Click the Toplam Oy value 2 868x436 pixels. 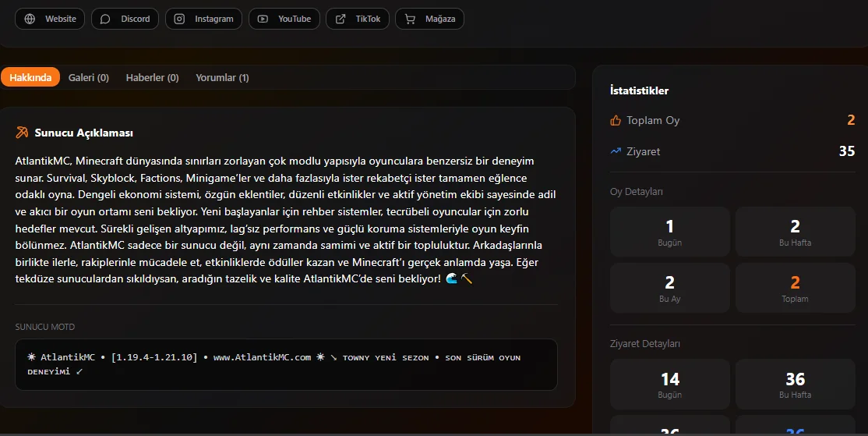pyautogui.click(x=851, y=120)
